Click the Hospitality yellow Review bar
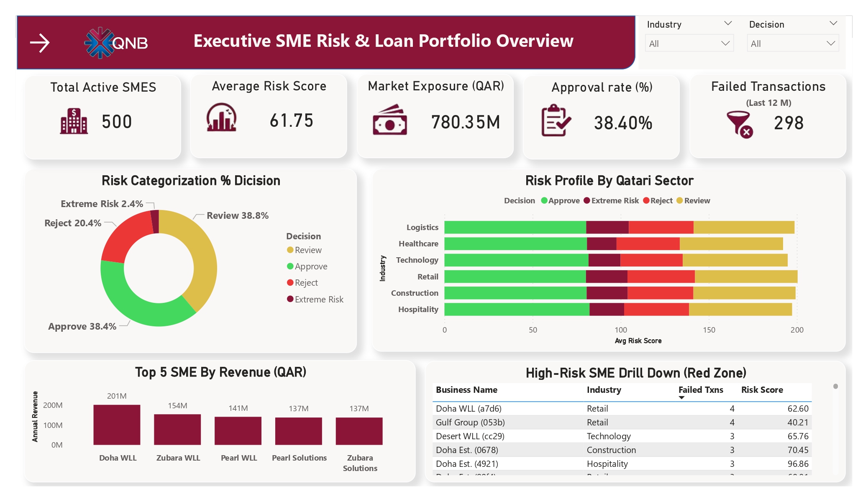This screenshot has width=868, height=502. pos(740,310)
